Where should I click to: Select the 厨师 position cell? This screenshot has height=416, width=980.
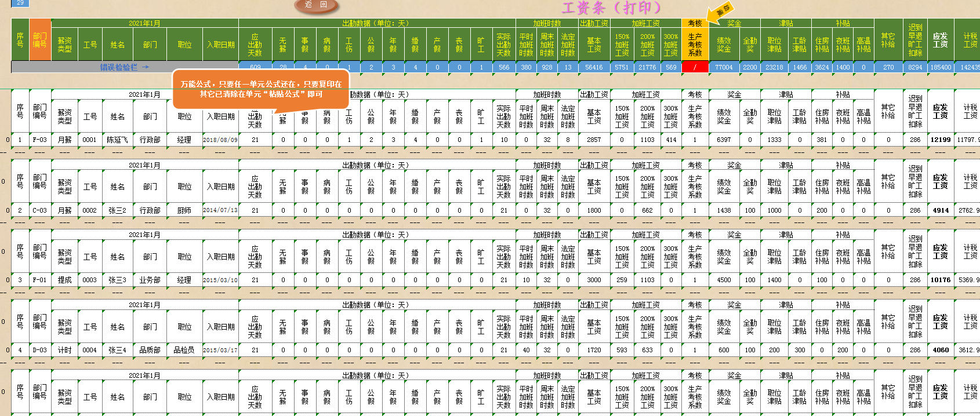184,210
